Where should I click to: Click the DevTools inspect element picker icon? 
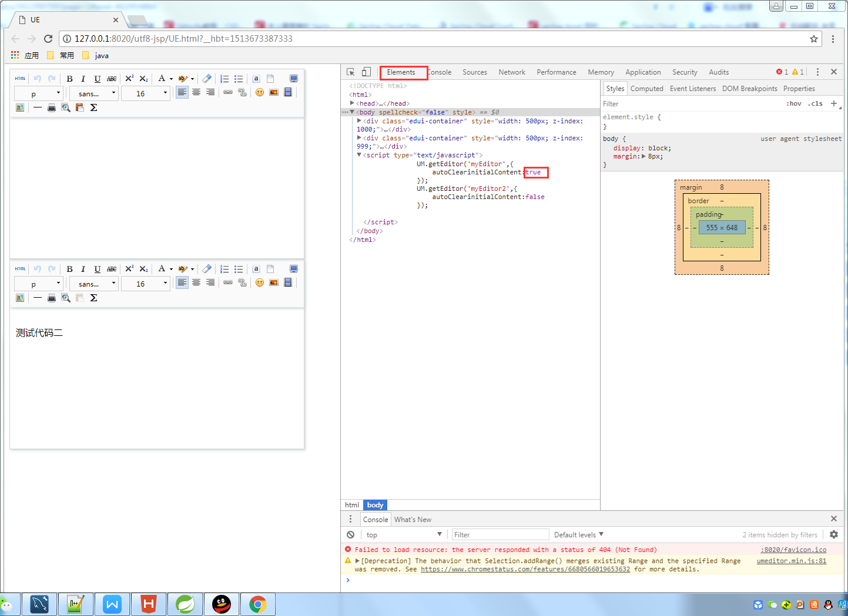click(351, 72)
